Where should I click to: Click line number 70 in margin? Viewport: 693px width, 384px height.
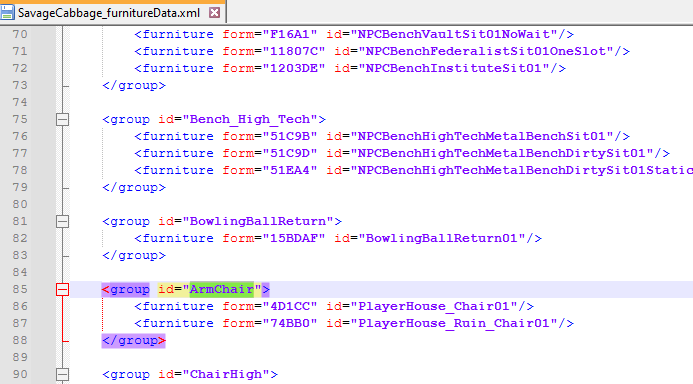point(20,34)
